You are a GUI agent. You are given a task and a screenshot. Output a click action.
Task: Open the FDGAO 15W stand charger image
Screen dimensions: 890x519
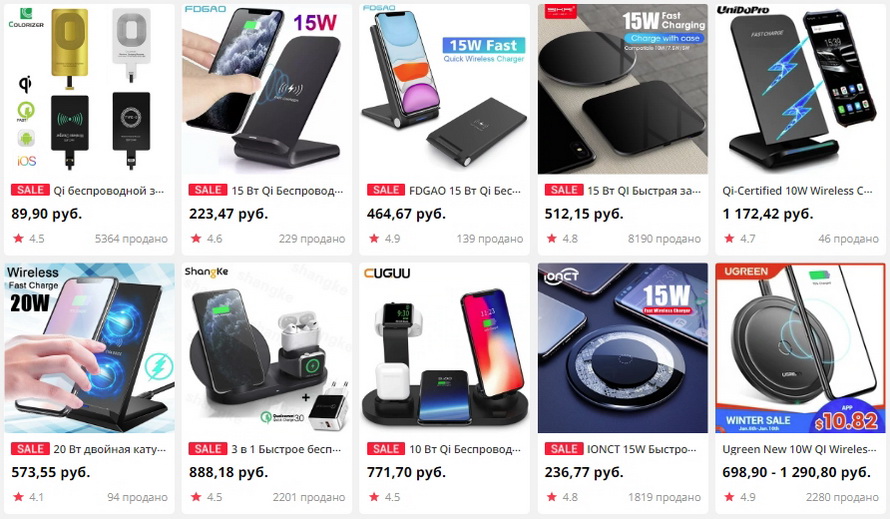(x=267, y=89)
